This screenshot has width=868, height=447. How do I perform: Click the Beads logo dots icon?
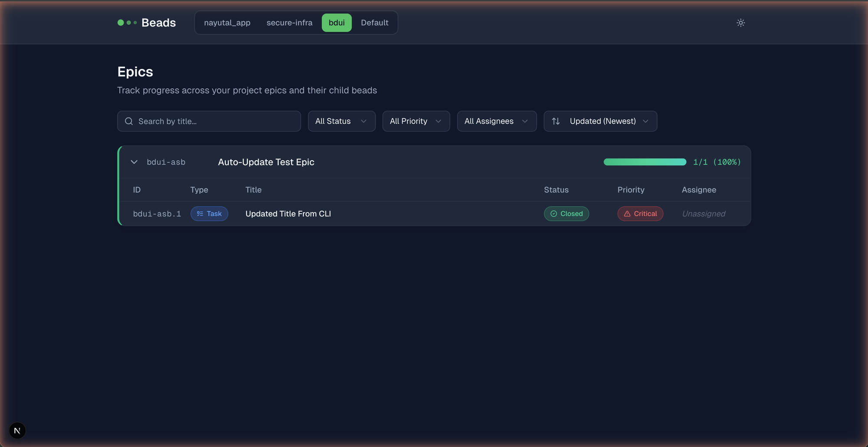tap(126, 23)
